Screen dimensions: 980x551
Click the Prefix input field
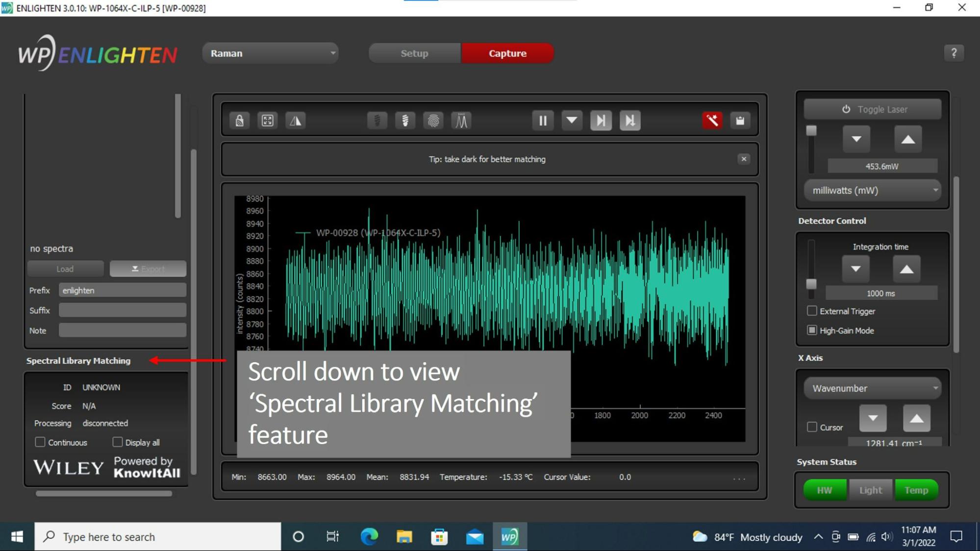click(123, 290)
